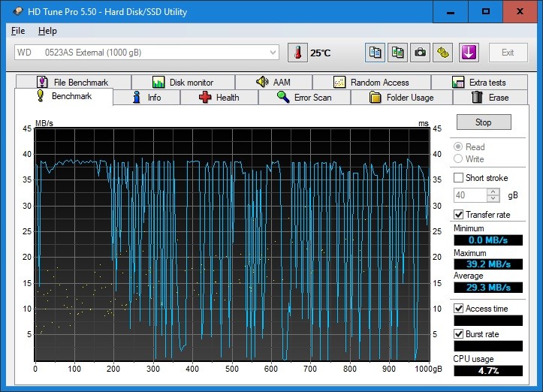This screenshot has height=392, width=543.
Task: Open the Help menu
Action: [x=47, y=31]
